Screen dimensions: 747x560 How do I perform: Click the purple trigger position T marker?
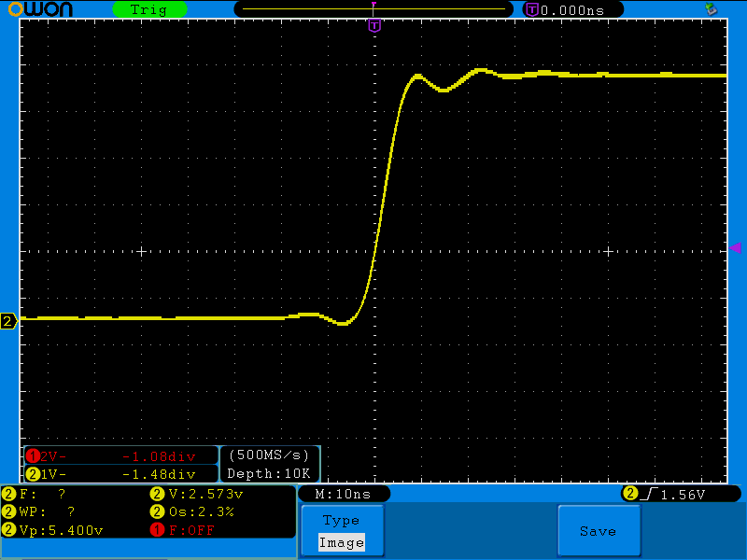click(x=374, y=25)
